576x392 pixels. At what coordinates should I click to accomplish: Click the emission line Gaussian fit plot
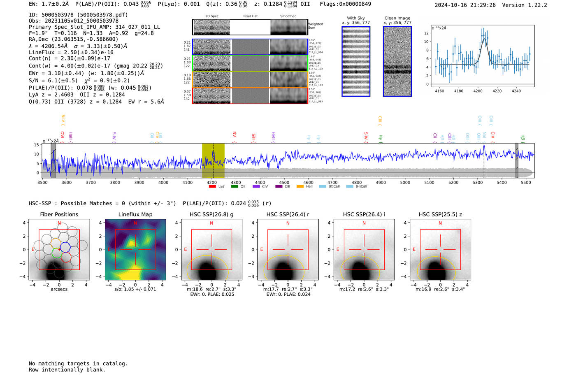click(x=482, y=56)
